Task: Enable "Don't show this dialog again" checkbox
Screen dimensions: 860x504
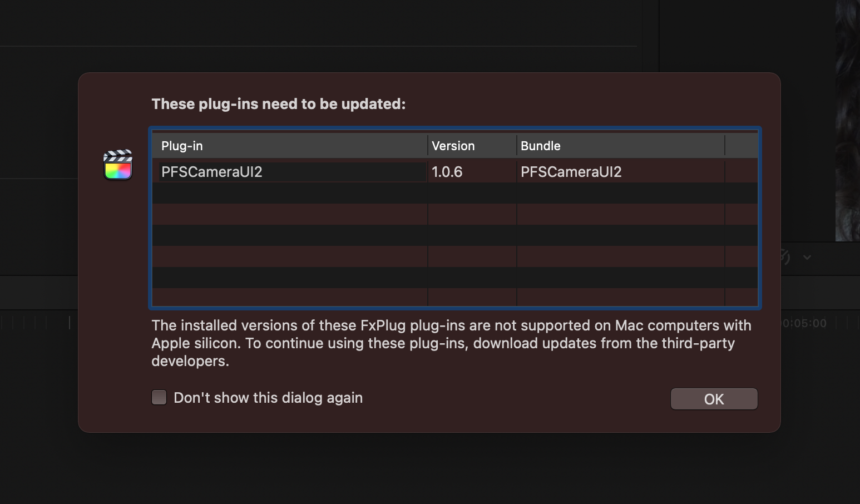Action: tap(159, 397)
